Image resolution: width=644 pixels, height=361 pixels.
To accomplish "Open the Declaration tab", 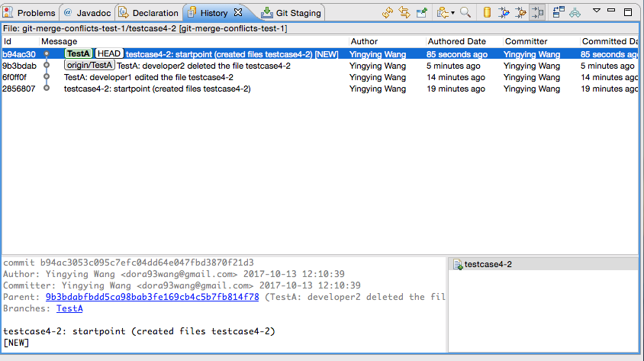I will (149, 13).
